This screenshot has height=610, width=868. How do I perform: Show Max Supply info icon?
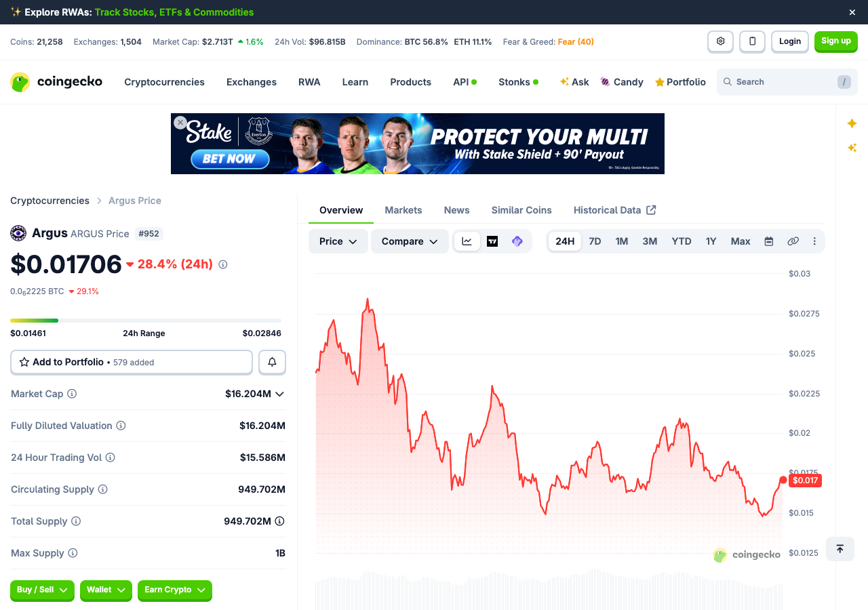(x=73, y=553)
